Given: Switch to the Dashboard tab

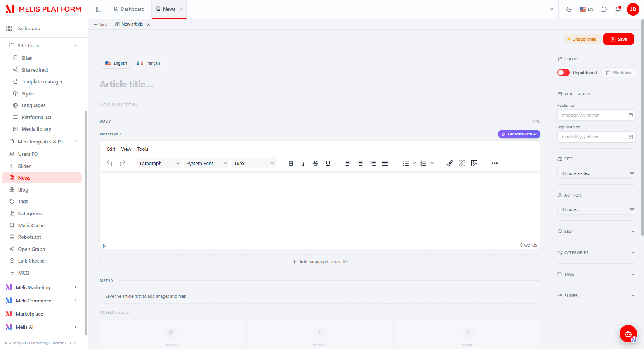Looking at the screenshot, I should (x=129, y=9).
